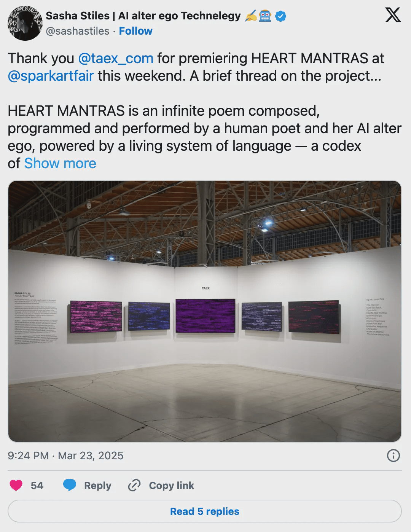Click the 54 likes count
This screenshot has height=532, width=411.
pyautogui.click(x=37, y=485)
